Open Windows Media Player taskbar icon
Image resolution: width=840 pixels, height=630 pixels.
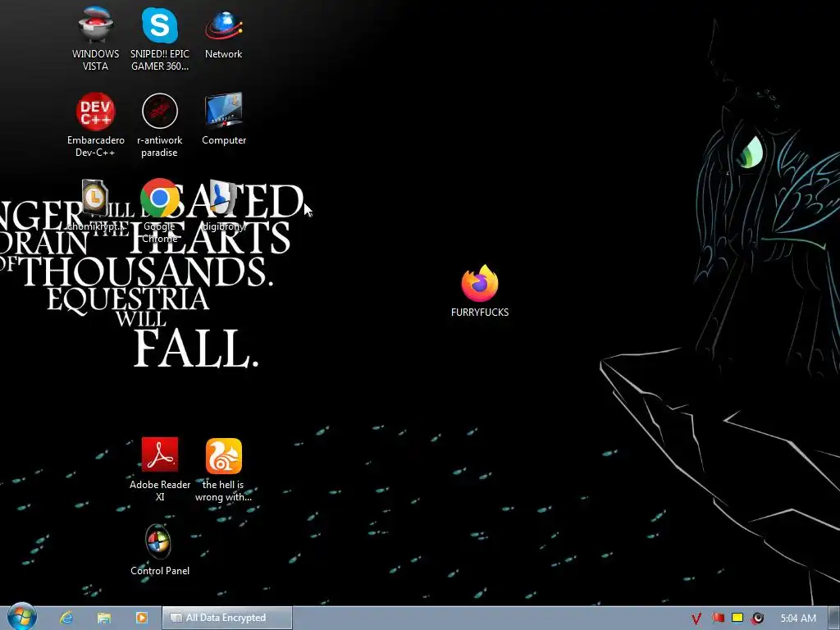(x=141, y=618)
